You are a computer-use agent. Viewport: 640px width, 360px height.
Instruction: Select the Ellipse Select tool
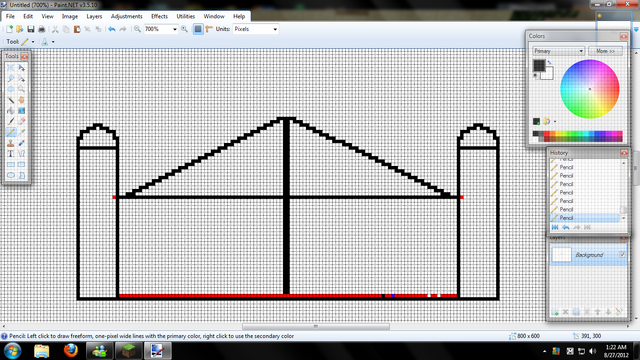pyautogui.click(x=11, y=89)
